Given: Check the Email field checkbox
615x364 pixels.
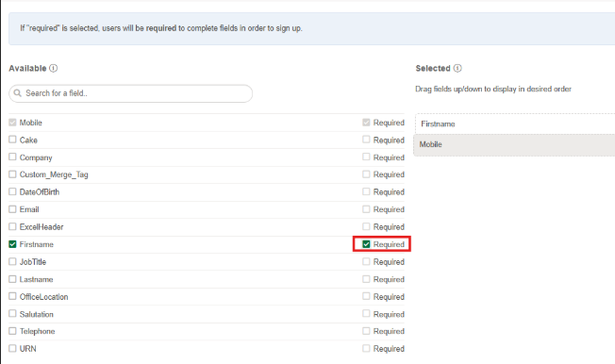Looking at the screenshot, I should (x=12, y=209).
